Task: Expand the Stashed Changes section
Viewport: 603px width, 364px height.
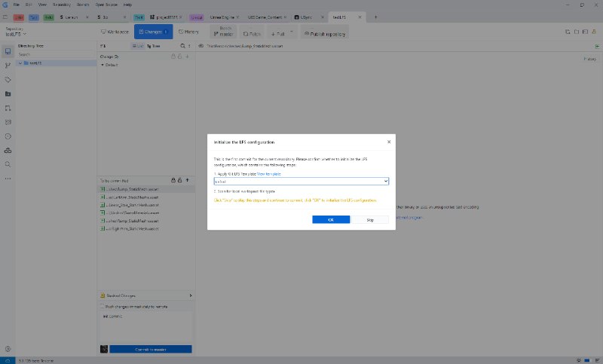Action: tap(189, 295)
